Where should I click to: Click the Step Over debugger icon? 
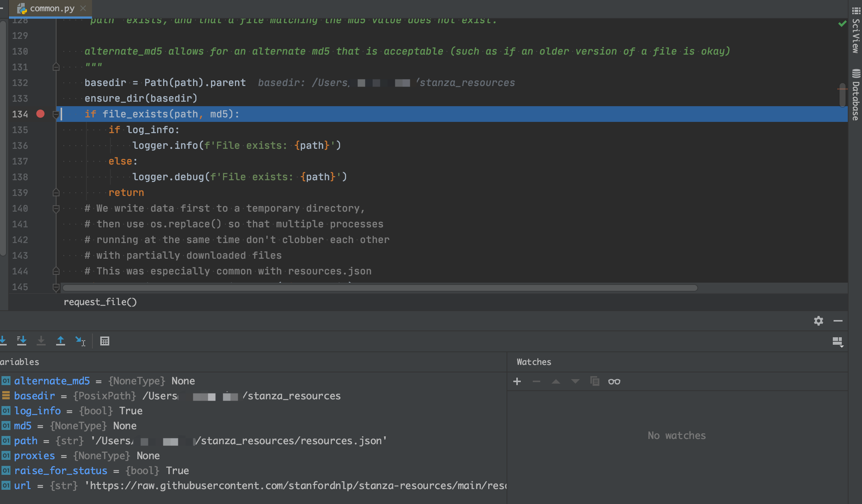[x=3, y=341]
